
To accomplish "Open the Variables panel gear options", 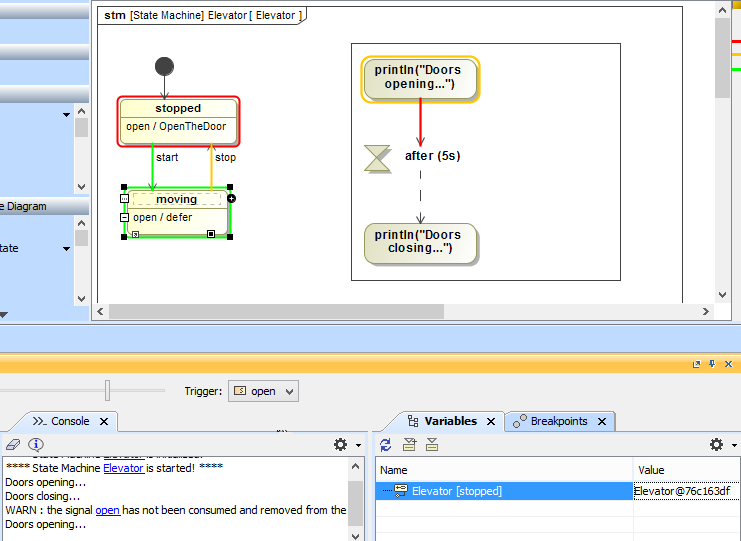I will (716, 445).
